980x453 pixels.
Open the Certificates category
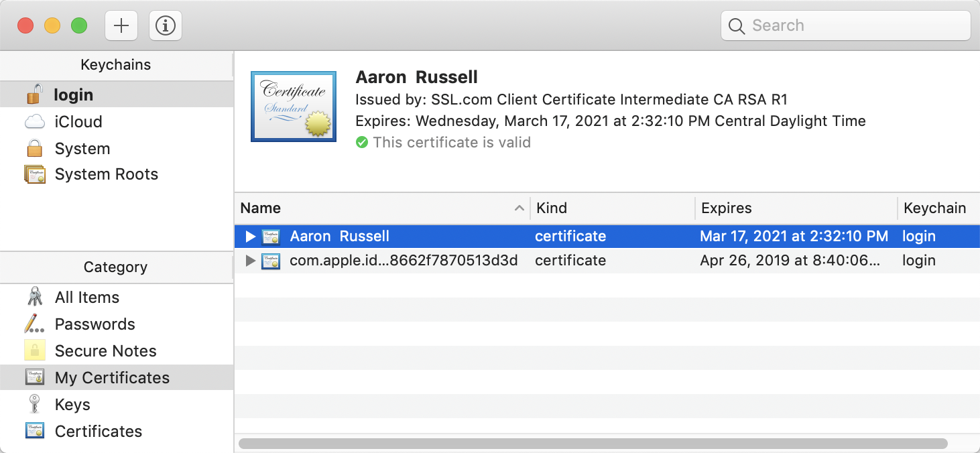98,432
